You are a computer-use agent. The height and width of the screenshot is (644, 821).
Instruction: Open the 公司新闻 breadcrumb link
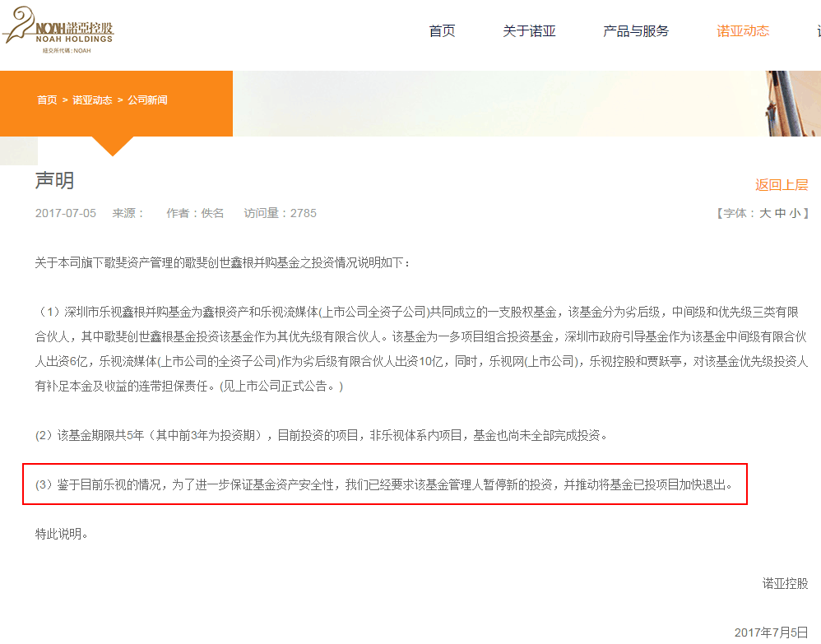(147, 100)
